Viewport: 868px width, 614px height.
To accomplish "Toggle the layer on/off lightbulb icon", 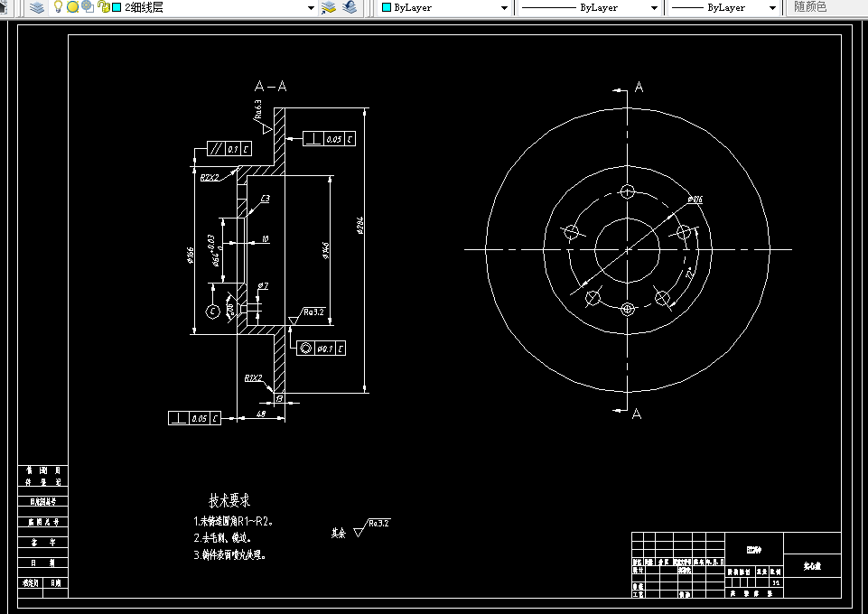I will click(57, 6).
